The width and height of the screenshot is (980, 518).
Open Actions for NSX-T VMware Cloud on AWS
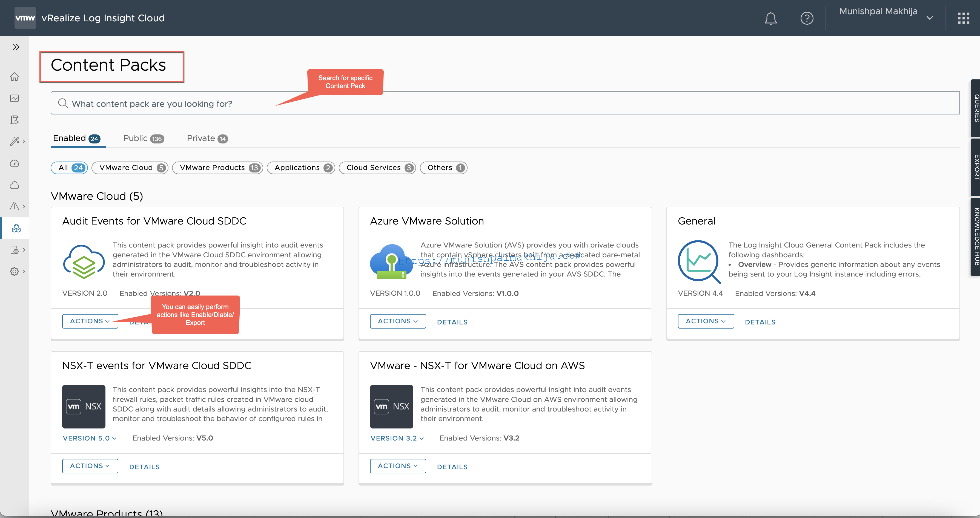coord(397,466)
